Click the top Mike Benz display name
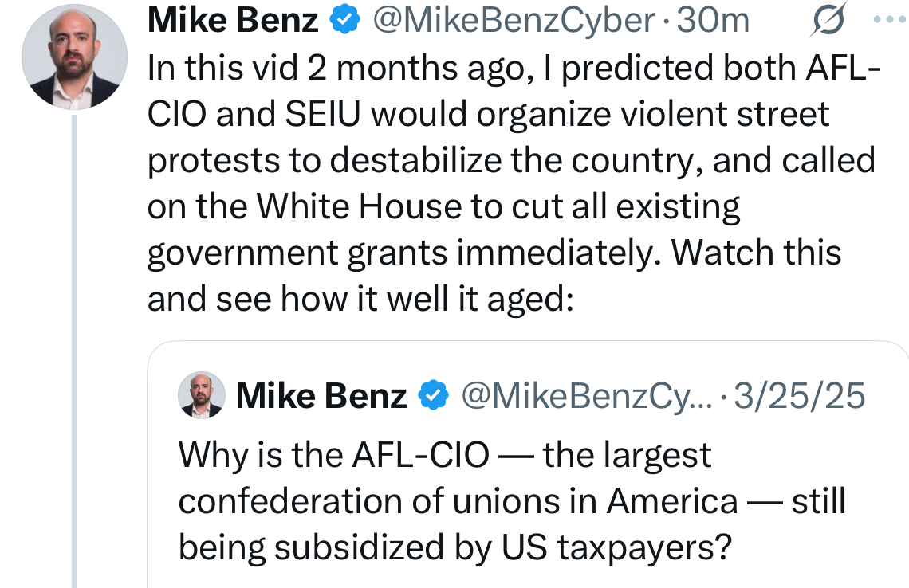Screen dimensions: 909x588 pos(233,22)
